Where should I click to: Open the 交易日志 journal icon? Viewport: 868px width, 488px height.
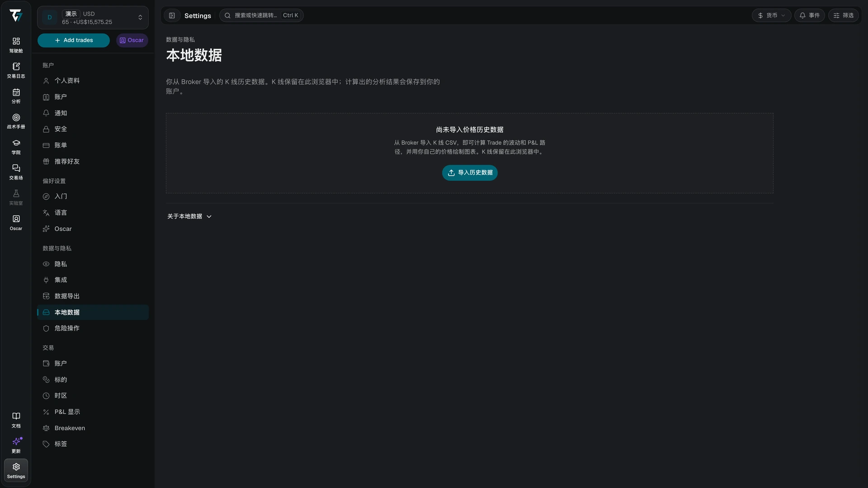pyautogui.click(x=16, y=70)
